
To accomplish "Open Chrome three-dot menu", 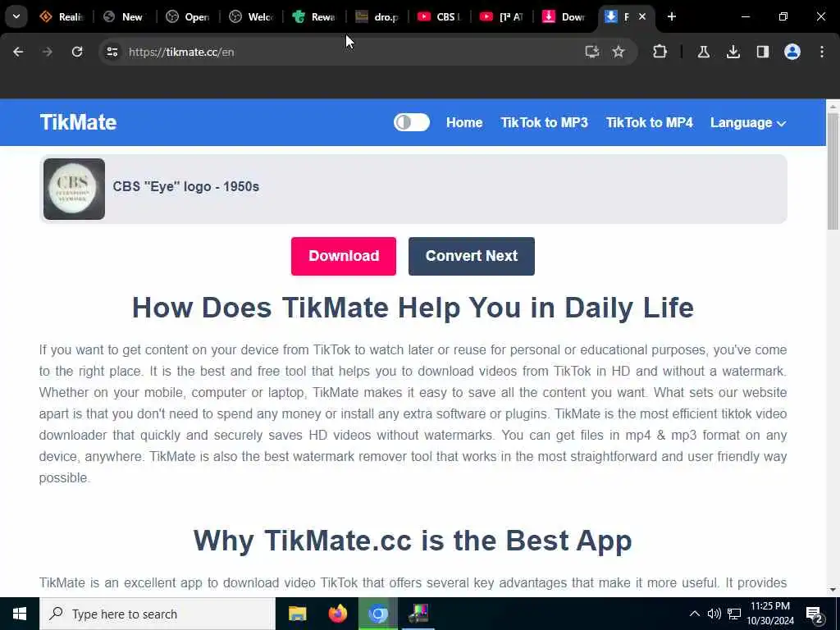I will (822, 52).
